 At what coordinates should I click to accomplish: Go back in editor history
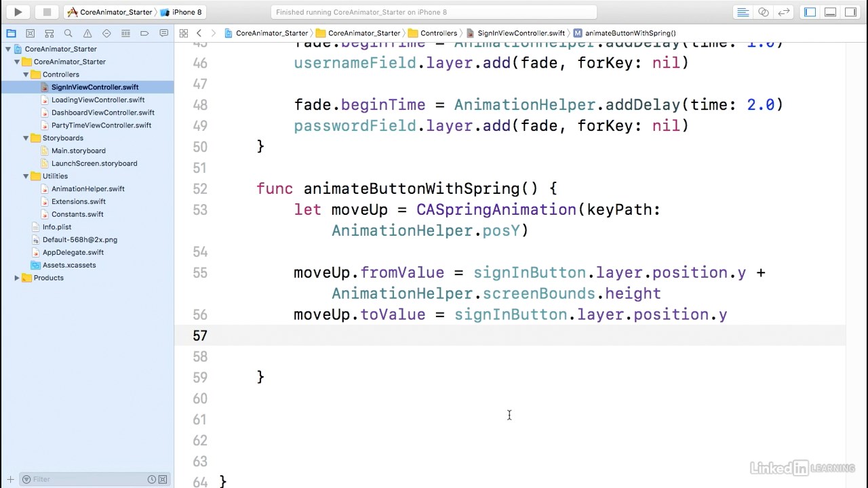[199, 33]
